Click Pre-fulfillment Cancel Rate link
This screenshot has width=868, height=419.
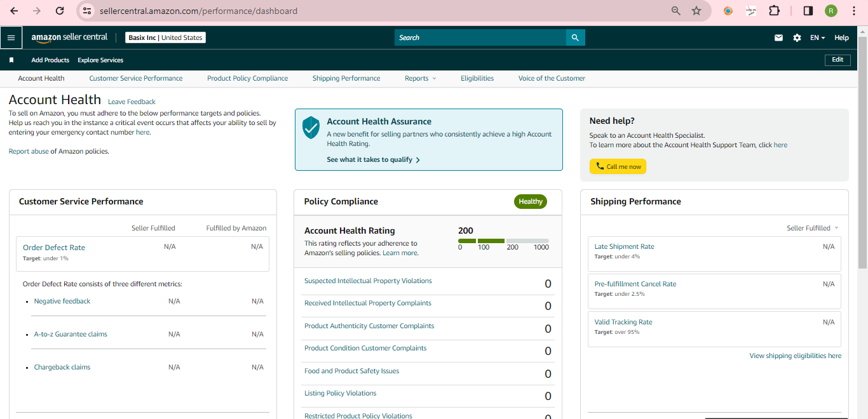pyautogui.click(x=635, y=284)
